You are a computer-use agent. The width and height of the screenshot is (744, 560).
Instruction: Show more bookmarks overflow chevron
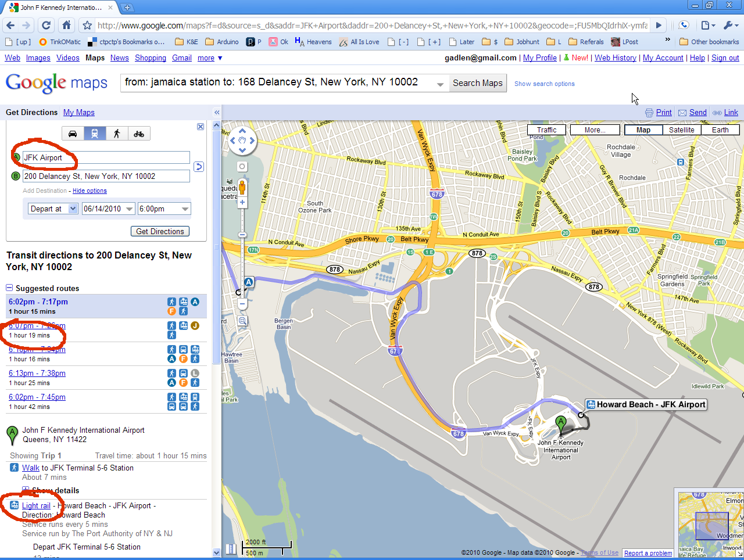(667, 41)
